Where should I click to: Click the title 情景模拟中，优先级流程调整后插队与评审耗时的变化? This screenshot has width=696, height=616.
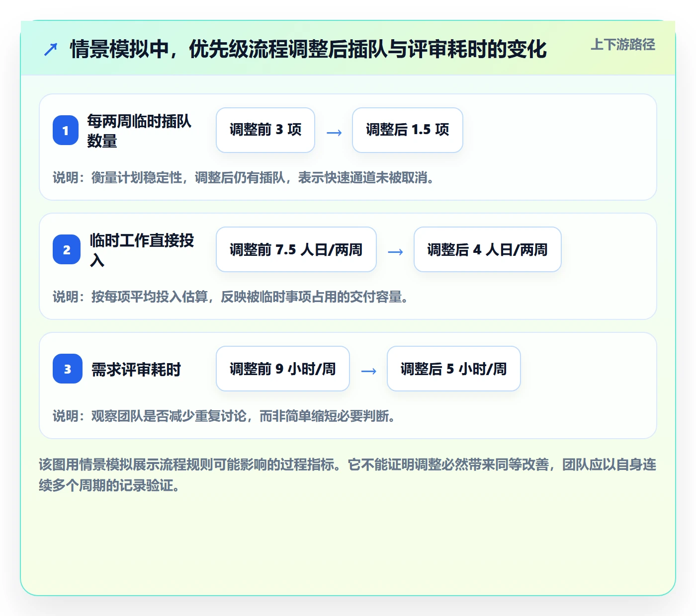(308, 49)
